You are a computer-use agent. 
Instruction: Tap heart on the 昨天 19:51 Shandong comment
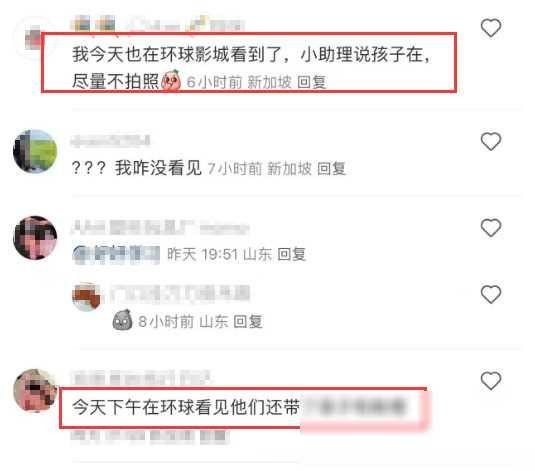pos(491,228)
